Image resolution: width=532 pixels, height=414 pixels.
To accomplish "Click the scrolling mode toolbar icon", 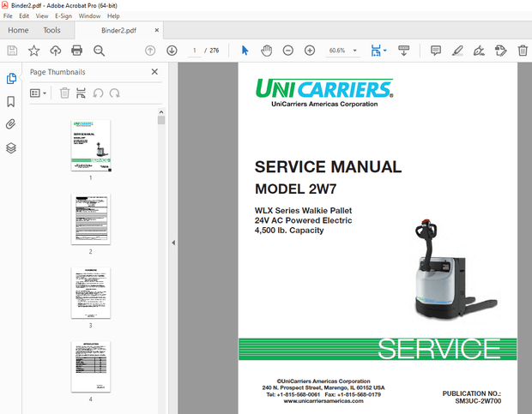I will [404, 51].
